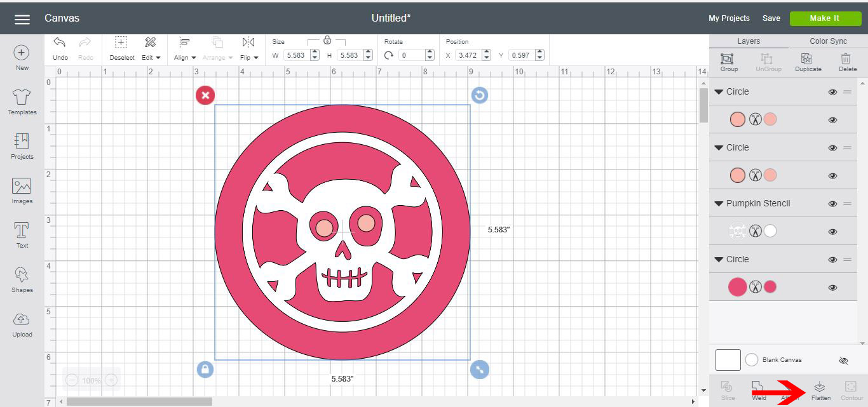
Task: Open the hamburger menu
Action: pyautogui.click(x=21, y=18)
